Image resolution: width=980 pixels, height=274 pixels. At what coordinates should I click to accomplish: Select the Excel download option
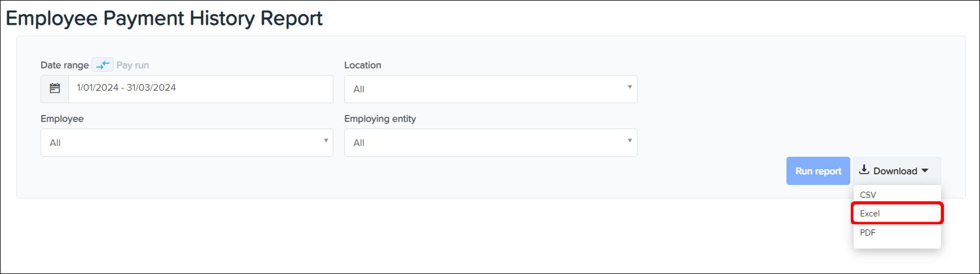(870, 214)
